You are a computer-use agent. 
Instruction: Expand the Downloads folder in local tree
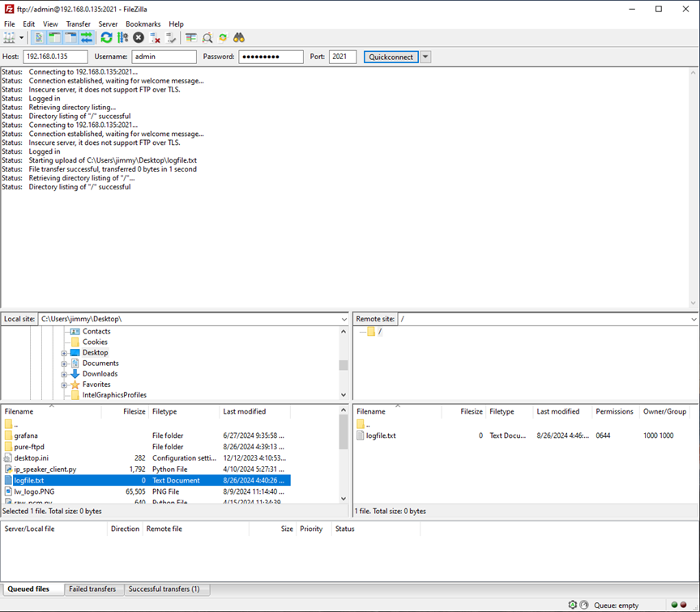[64, 375]
